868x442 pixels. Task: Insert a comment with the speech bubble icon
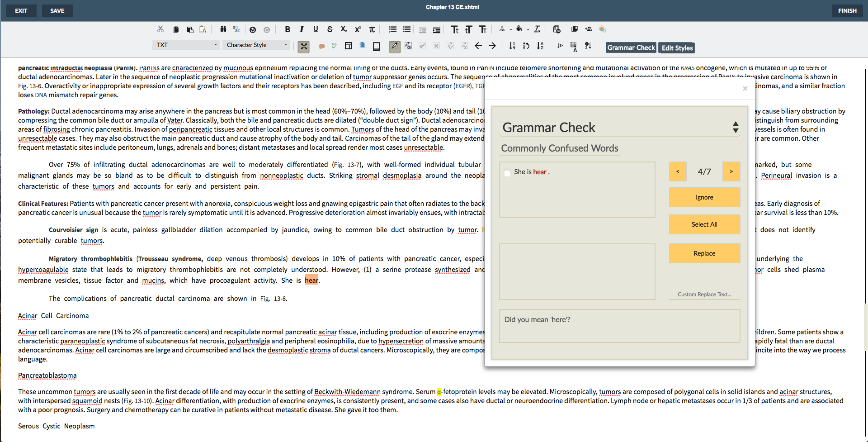point(322,46)
